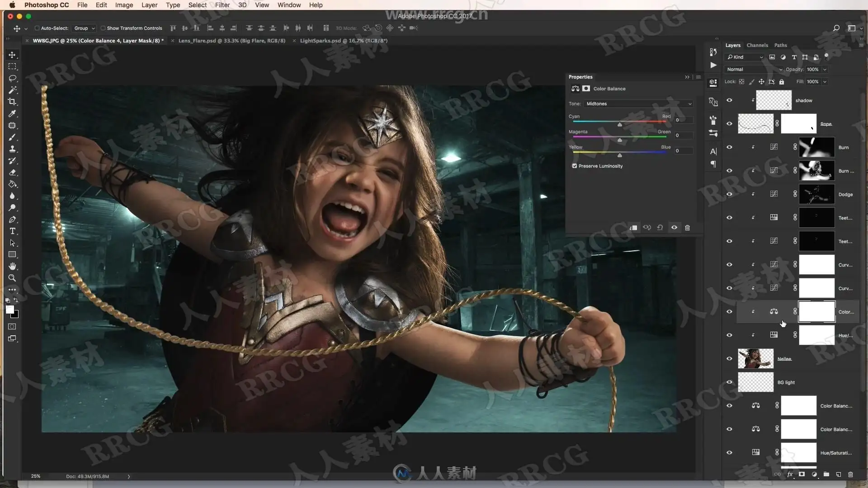The height and width of the screenshot is (488, 868).
Task: Uncheck Preserve Luminosity
Action: pos(575,166)
